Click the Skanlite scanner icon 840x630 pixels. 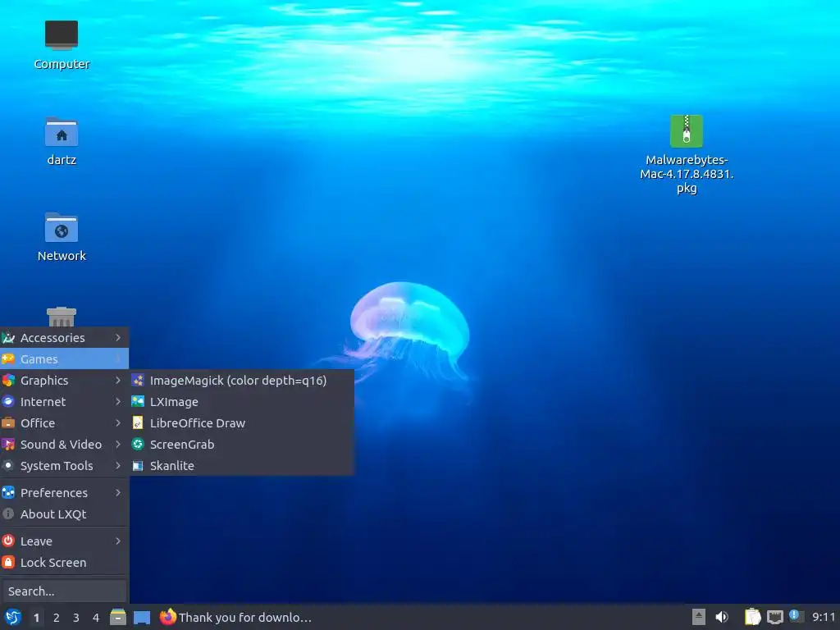(138, 466)
